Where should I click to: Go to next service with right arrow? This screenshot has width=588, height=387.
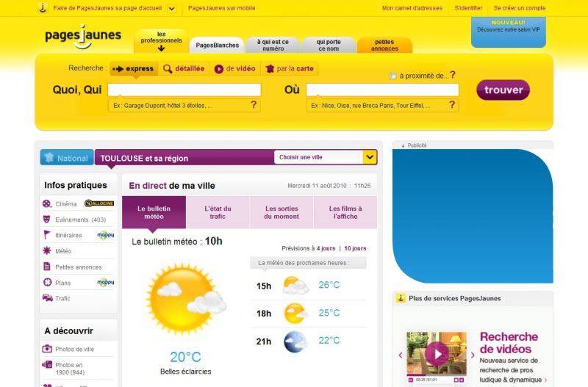473,355
